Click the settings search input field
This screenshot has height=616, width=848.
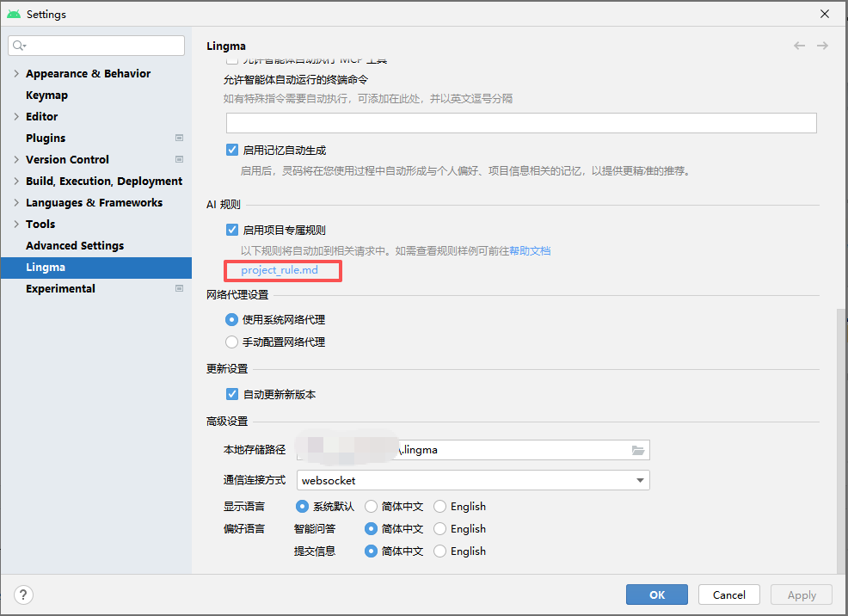[x=96, y=46]
